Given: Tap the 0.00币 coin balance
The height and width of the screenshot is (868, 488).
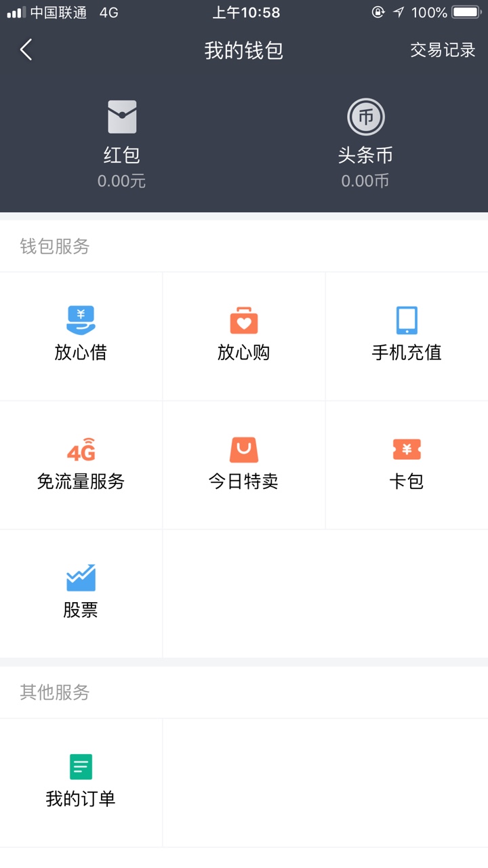Looking at the screenshot, I should click(x=365, y=181).
